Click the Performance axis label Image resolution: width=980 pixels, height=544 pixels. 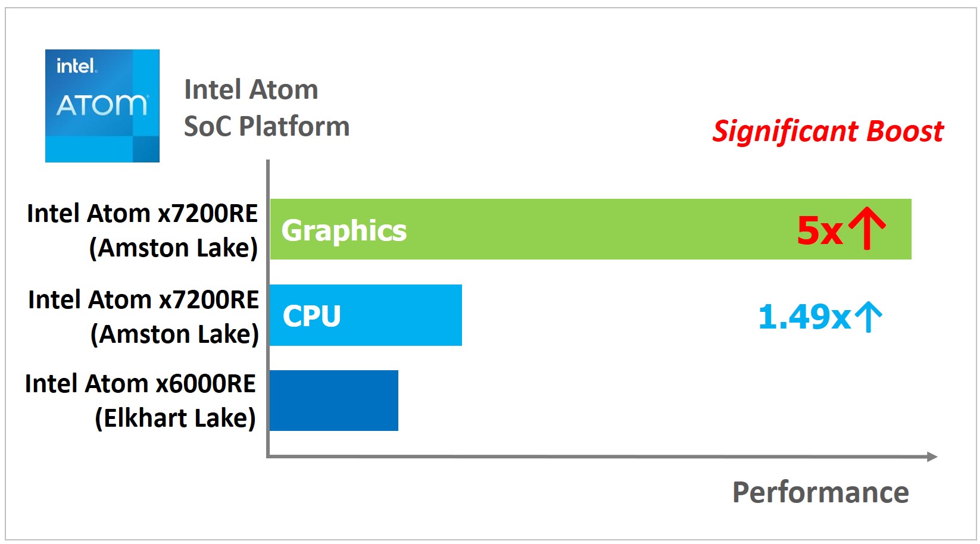click(x=821, y=492)
